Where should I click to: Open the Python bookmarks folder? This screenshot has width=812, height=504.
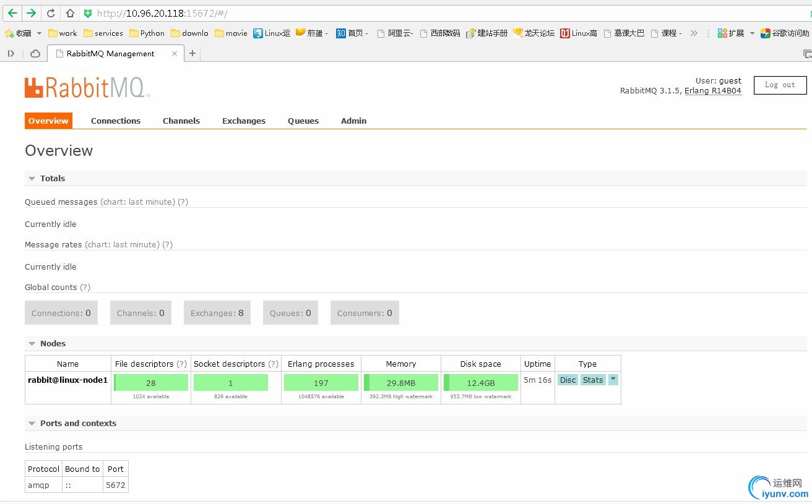click(x=147, y=33)
